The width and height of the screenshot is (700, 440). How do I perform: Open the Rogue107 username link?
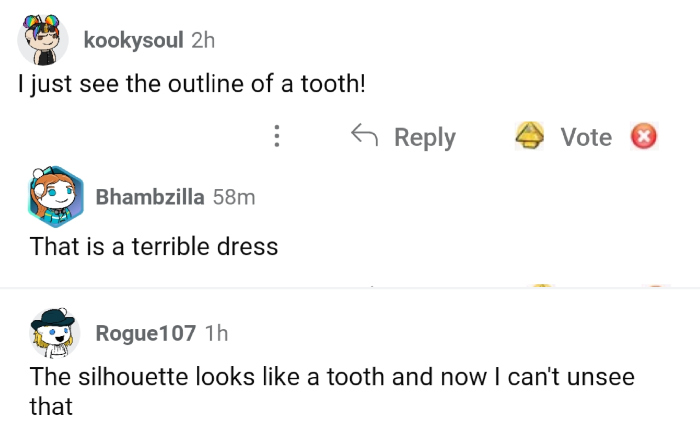tap(145, 333)
